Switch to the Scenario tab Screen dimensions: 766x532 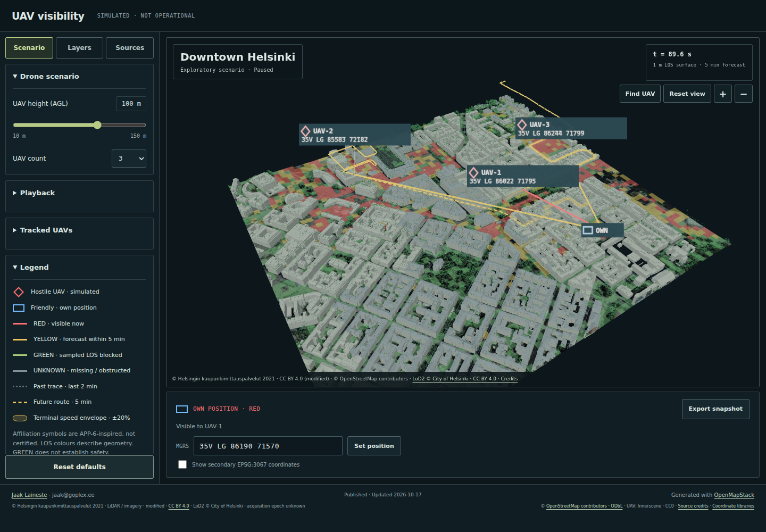(x=29, y=48)
